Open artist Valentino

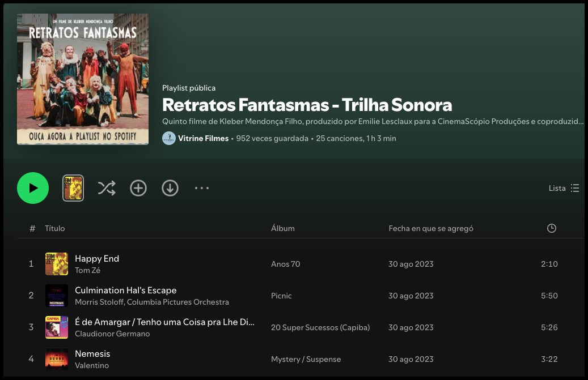click(92, 365)
